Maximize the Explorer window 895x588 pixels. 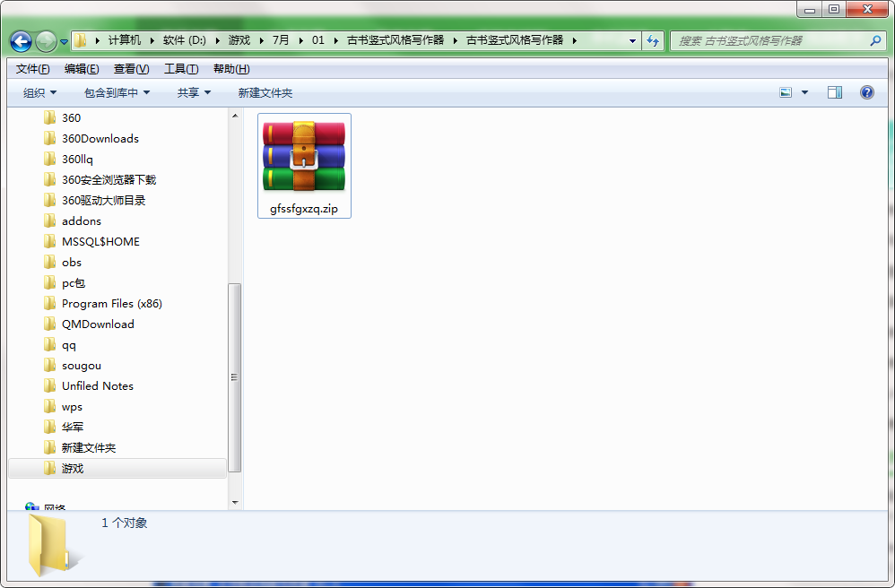coord(834,10)
